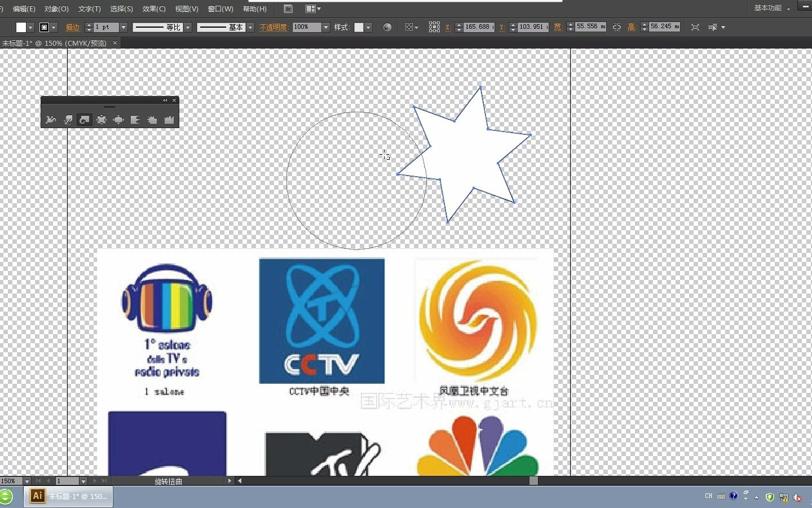Click the volume muted tray icon
The height and width of the screenshot is (508, 812).
797,497
